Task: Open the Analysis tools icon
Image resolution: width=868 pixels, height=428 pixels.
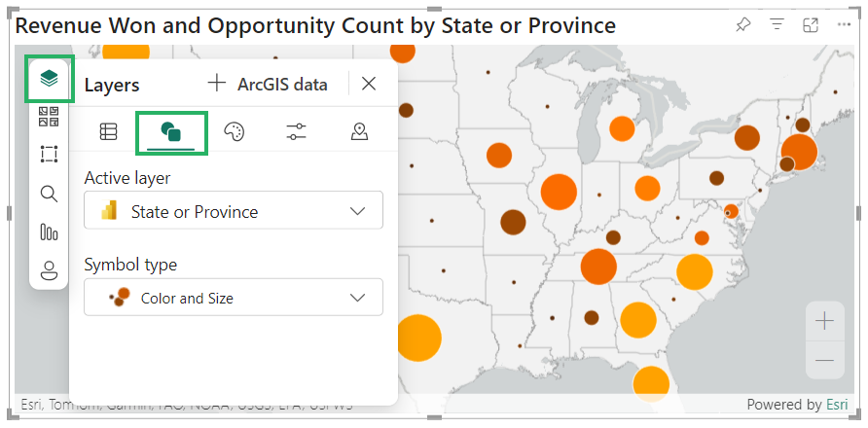Action: click(49, 232)
